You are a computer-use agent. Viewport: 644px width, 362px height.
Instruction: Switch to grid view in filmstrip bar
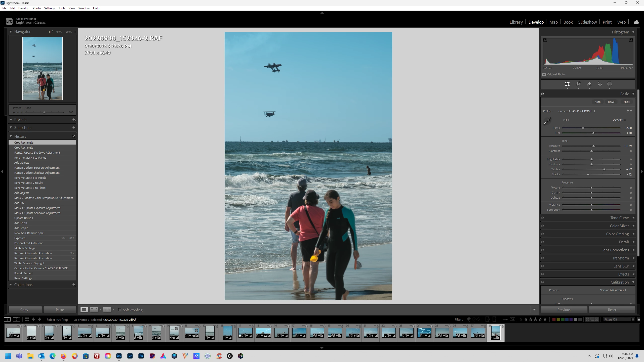[x=27, y=320]
